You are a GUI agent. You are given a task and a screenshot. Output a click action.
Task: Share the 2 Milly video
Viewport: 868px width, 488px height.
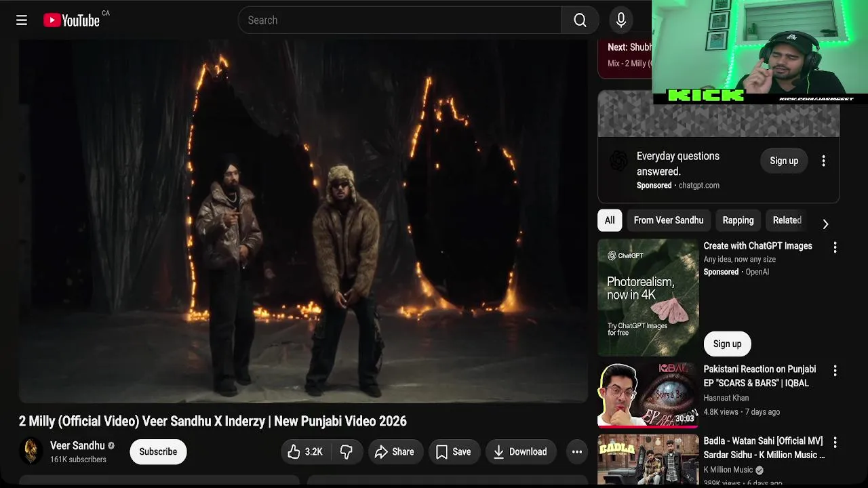395,452
